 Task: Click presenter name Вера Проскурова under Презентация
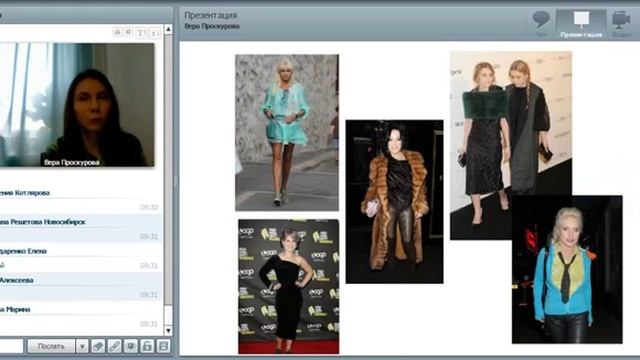click(x=212, y=26)
